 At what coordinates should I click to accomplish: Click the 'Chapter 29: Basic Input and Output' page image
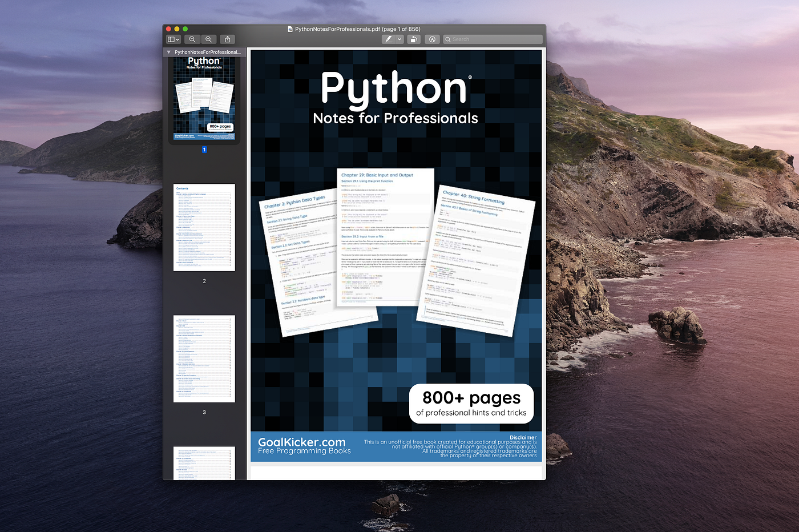[x=385, y=237]
